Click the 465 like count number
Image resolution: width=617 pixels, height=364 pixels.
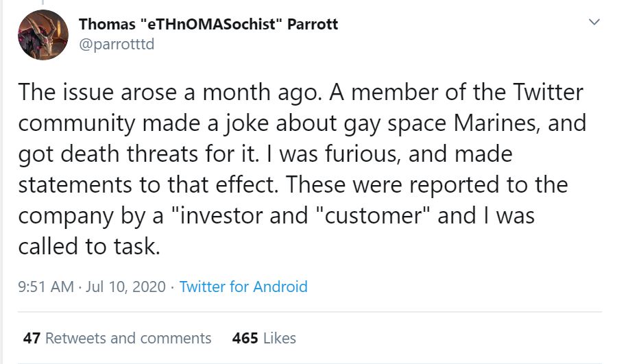[x=245, y=338]
